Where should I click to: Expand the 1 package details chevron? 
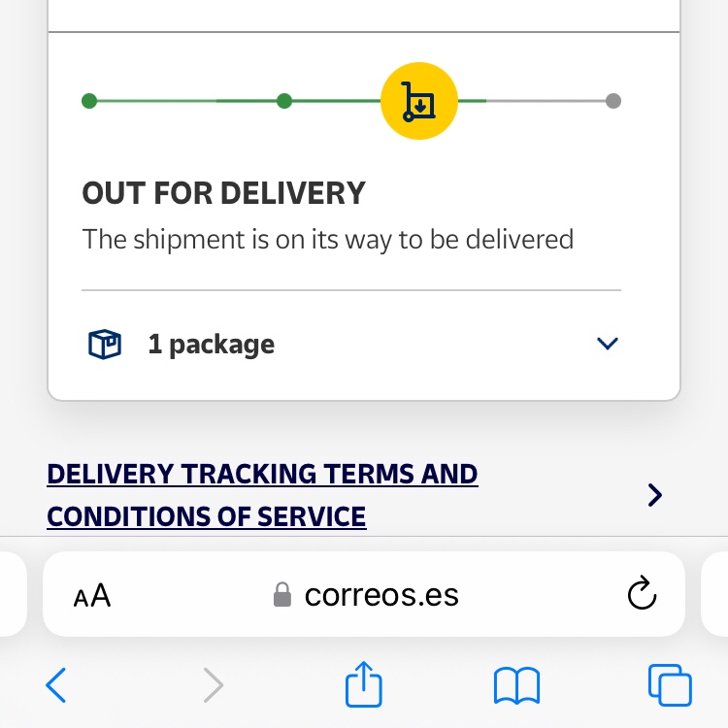pyautogui.click(x=608, y=344)
